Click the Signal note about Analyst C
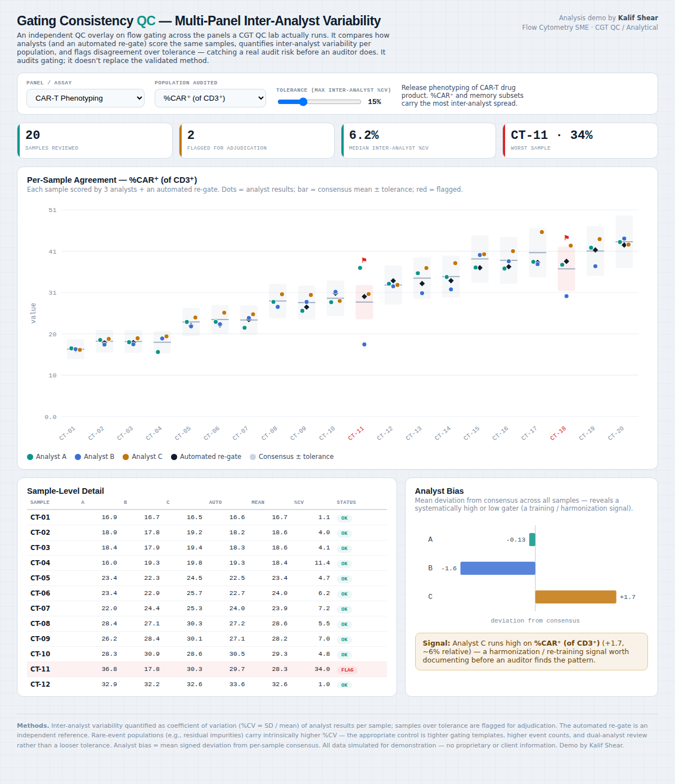Viewport: 675px width, 784px height. pos(532,652)
